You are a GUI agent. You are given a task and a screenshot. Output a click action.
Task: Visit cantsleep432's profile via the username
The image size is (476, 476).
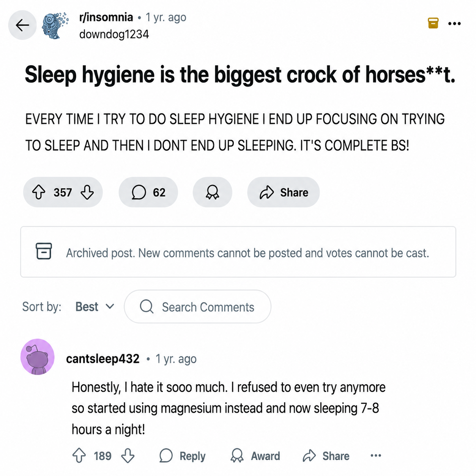pyautogui.click(x=103, y=359)
